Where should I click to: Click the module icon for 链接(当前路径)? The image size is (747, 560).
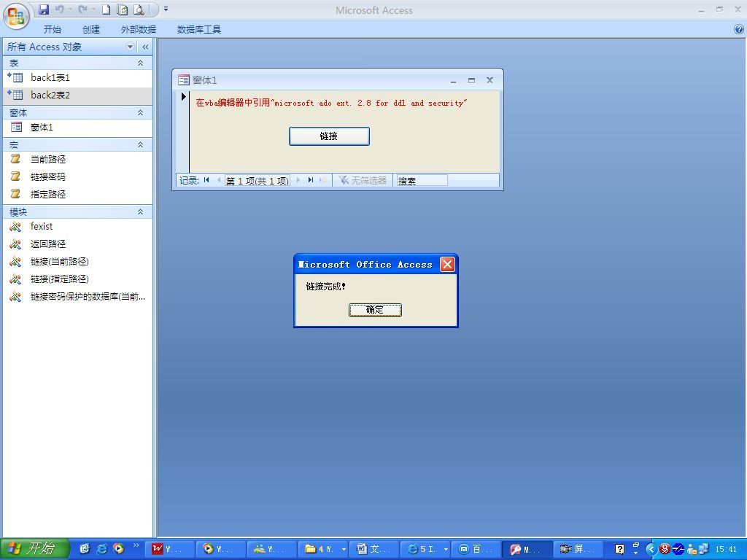coord(15,262)
